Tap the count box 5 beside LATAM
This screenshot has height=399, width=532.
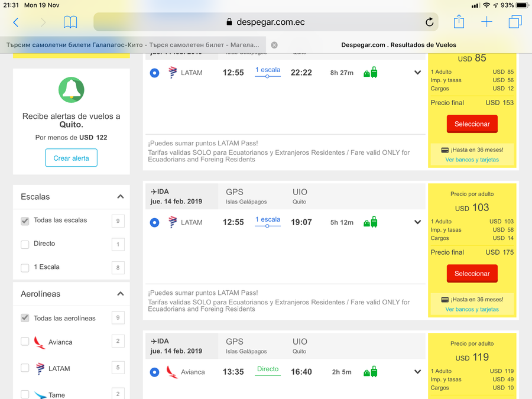[x=118, y=368]
